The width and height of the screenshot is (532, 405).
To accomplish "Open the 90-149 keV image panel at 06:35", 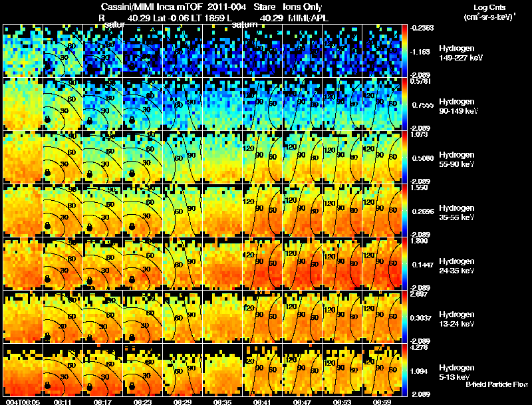I will pyautogui.click(x=223, y=104).
